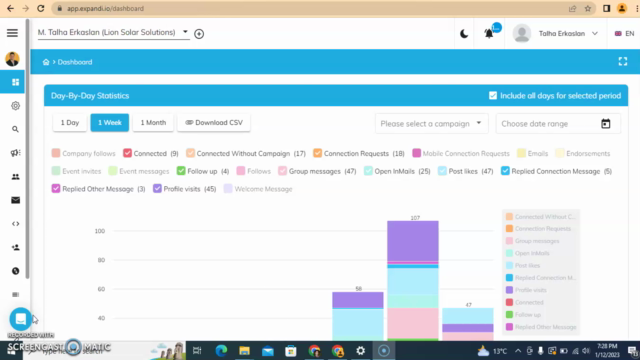The image size is (640, 360).
Task: Open the chat support bubble
Action: 20,319
